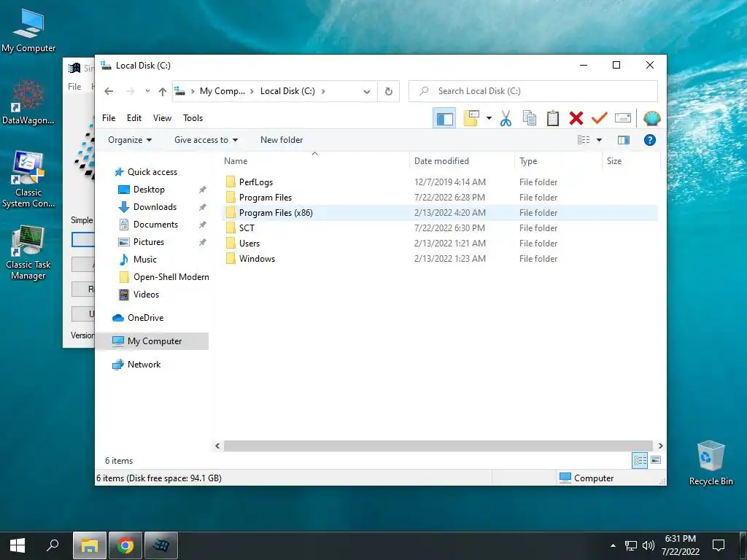
Task: Open the File menu in Local Disk window
Action: [x=109, y=118]
